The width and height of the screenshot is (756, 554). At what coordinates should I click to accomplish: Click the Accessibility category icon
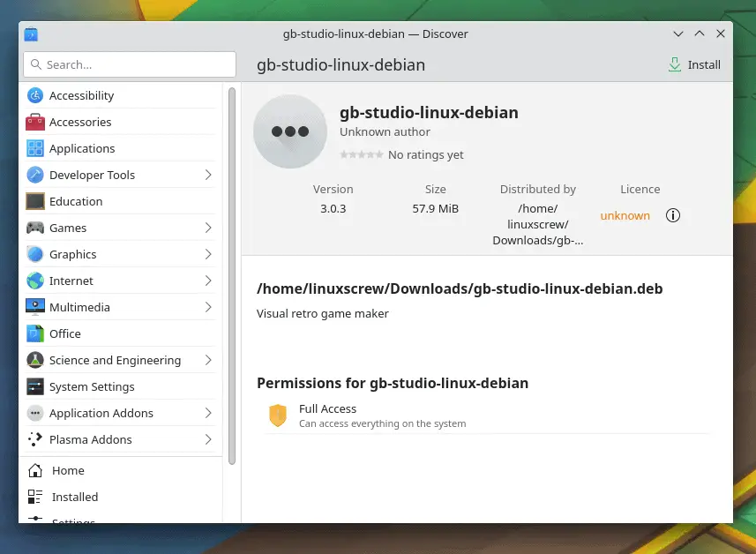click(35, 95)
